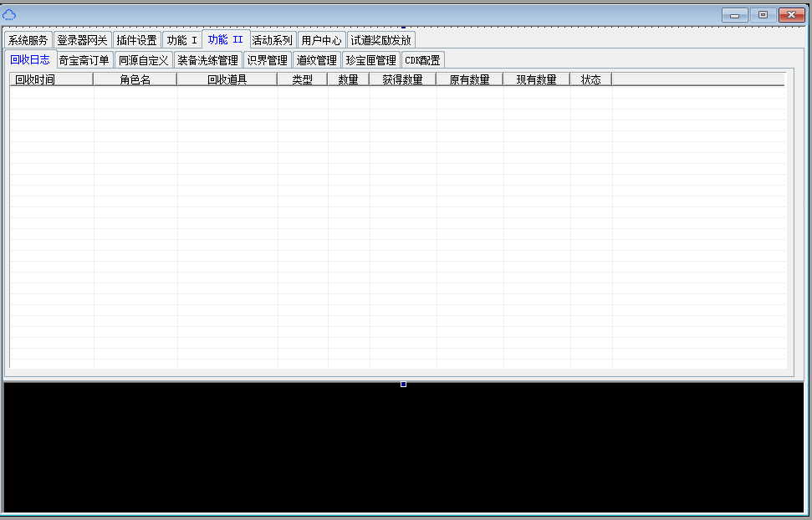
Task: Switch to the CDK配置 sub-tab
Action: point(422,60)
